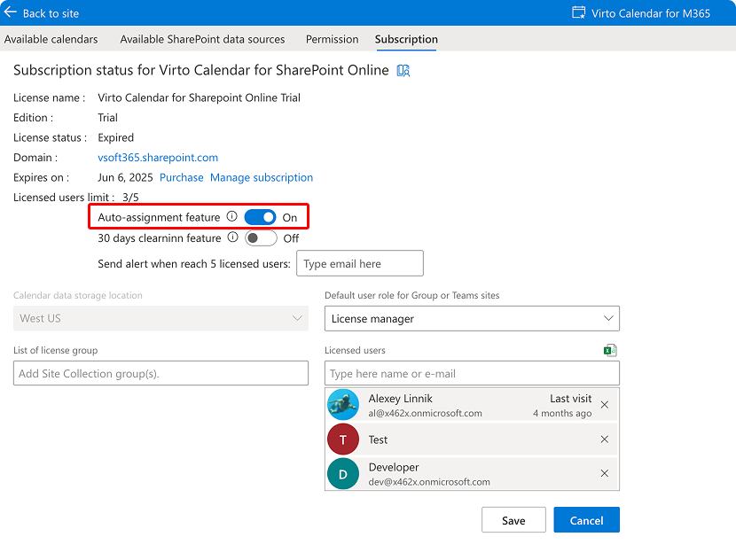
Task: Export licensed users with the Excel icon
Action: coord(610,351)
